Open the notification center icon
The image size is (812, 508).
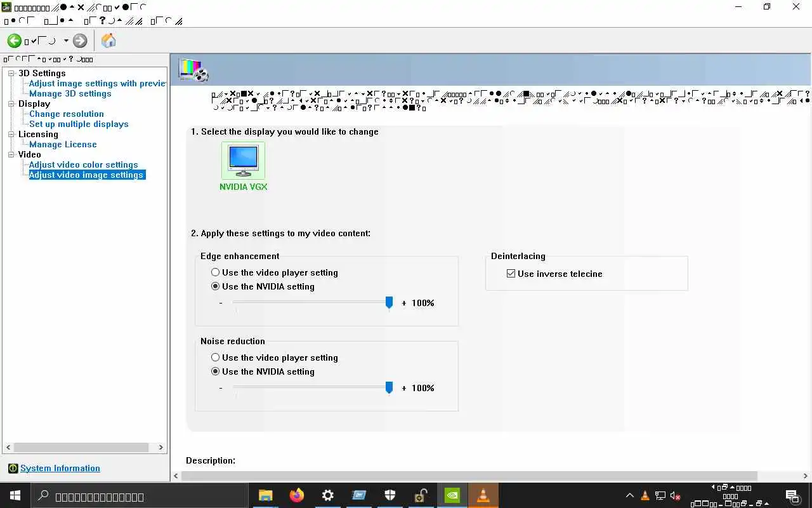point(792,496)
